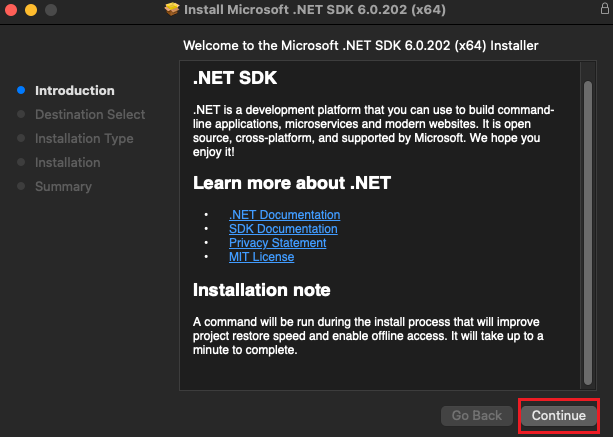Click the grayed-out zoom window button
The width and height of the screenshot is (613, 437).
click(50, 10)
